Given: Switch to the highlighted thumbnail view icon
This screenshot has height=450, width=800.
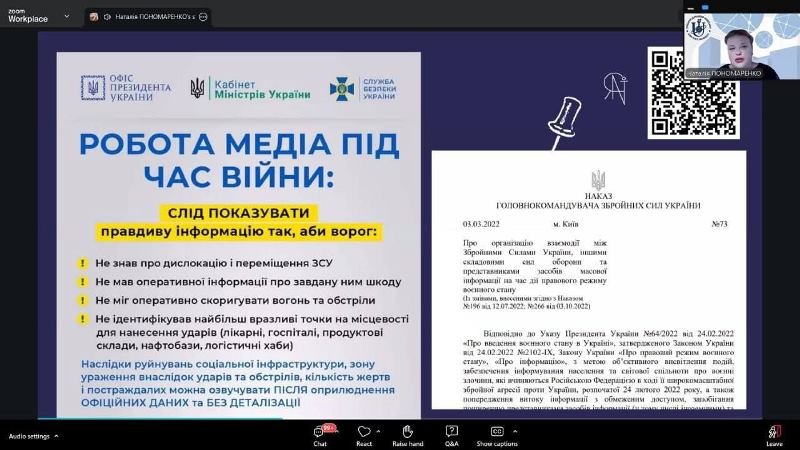Looking at the screenshot, I should (x=704, y=5).
